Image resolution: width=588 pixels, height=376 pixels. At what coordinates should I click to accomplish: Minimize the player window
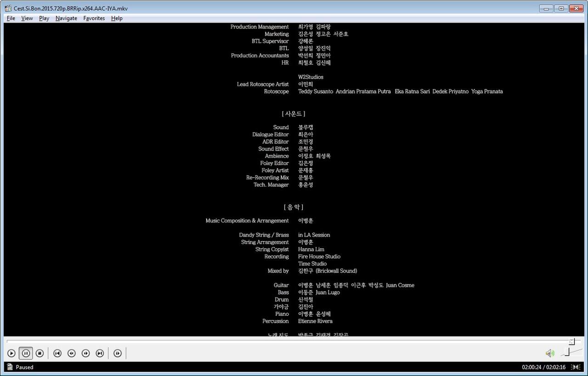click(x=546, y=8)
